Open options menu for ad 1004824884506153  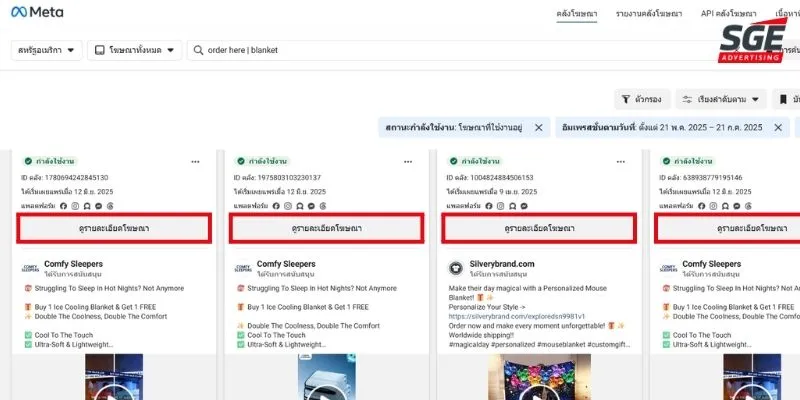620,162
